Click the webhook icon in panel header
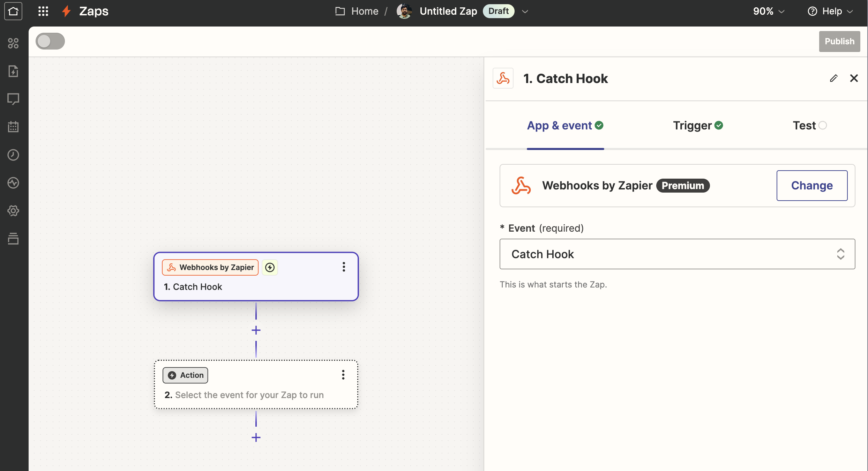868x471 pixels. tap(503, 78)
